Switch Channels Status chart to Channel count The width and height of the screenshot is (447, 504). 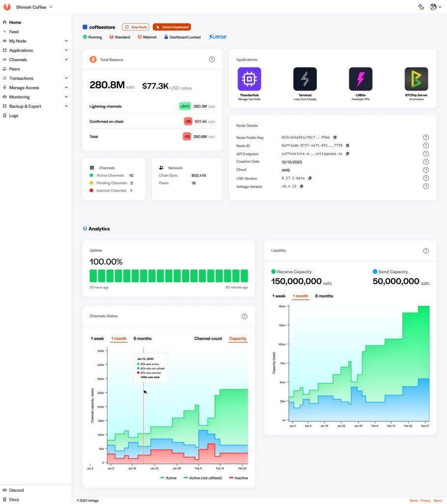pos(208,339)
